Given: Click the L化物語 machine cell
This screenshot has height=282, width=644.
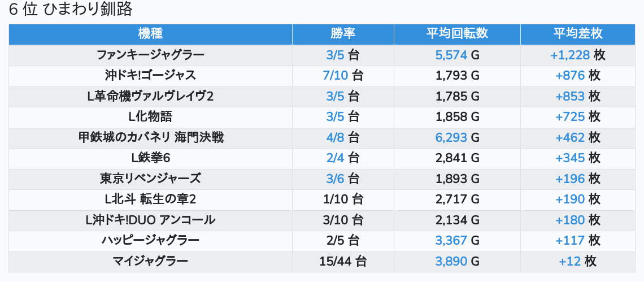Looking at the screenshot, I should [150, 116].
